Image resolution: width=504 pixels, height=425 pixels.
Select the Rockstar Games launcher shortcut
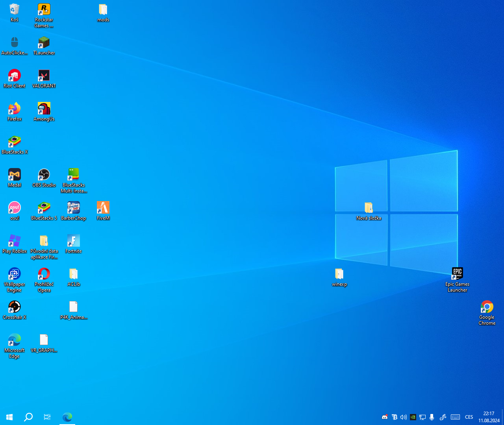point(44,16)
